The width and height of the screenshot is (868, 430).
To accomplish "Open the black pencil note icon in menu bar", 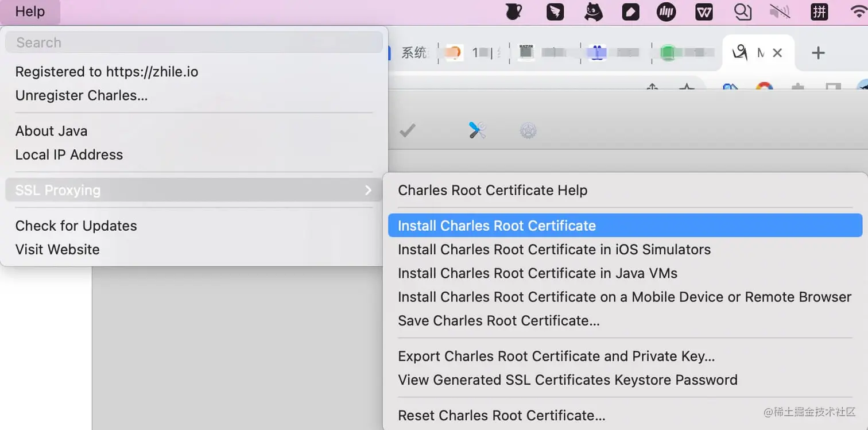I will click(x=630, y=11).
